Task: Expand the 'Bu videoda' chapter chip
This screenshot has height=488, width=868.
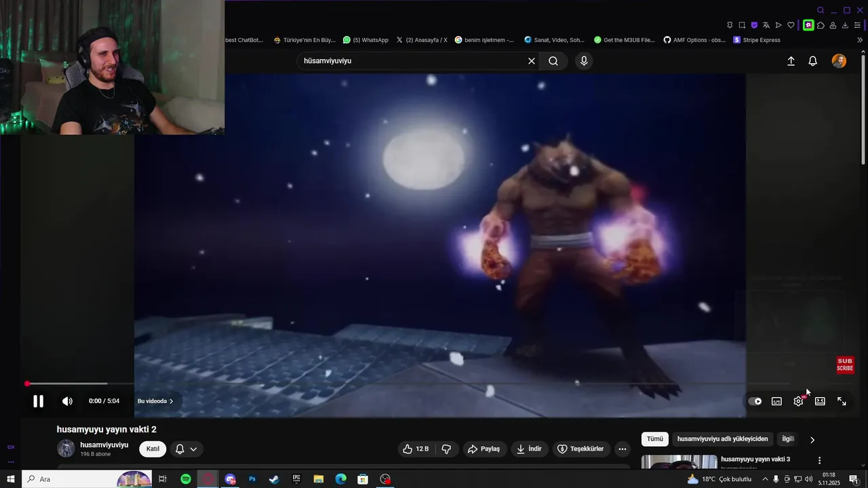Action: pyautogui.click(x=155, y=401)
